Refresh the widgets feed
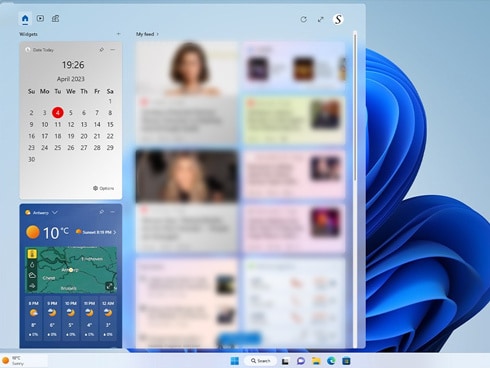The image size is (490, 368). coord(304,19)
